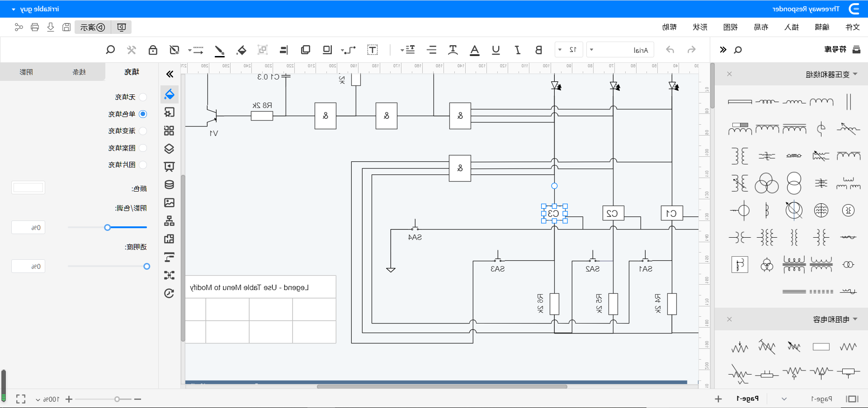Image resolution: width=868 pixels, height=408 pixels.
Task: Open the page list chevron dropdown
Action: click(784, 399)
